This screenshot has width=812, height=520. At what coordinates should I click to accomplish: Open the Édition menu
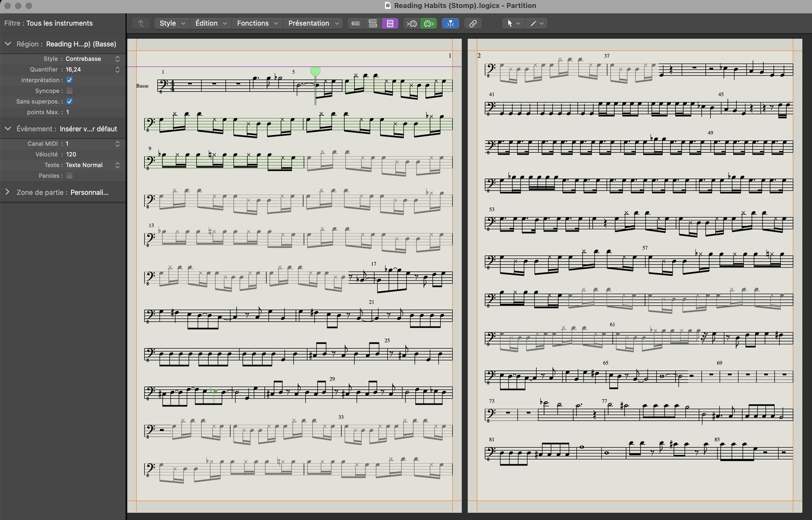click(211, 24)
